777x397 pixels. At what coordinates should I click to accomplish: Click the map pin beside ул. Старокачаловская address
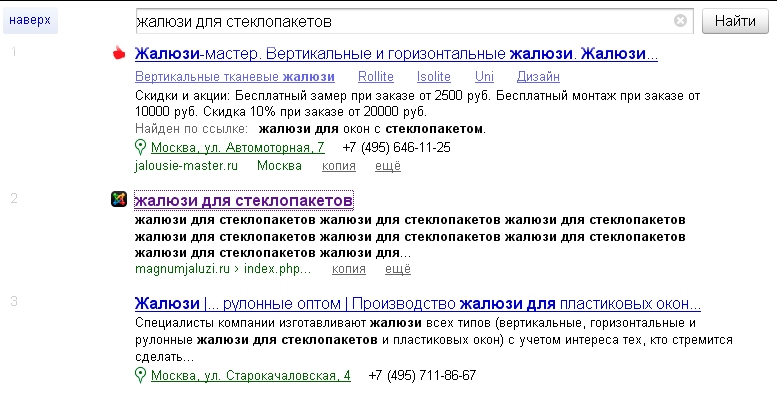pos(141,375)
